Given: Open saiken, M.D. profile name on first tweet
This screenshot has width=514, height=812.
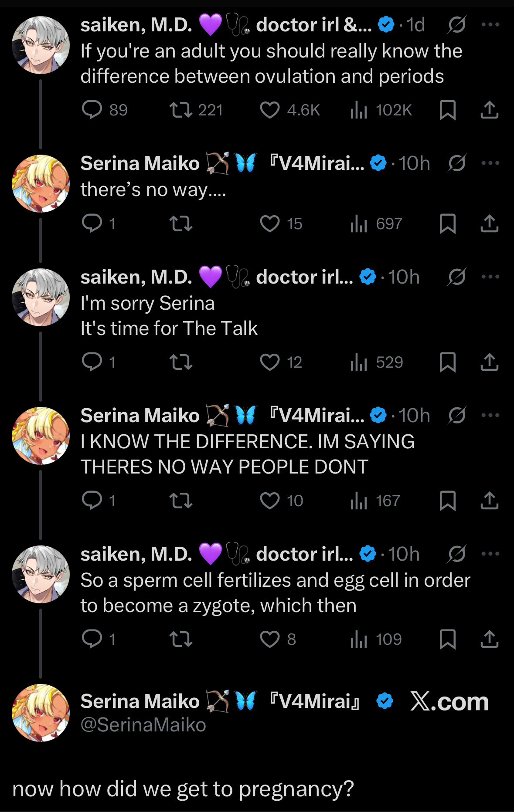Looking at the screenshot, I should (x=136, y=25).
